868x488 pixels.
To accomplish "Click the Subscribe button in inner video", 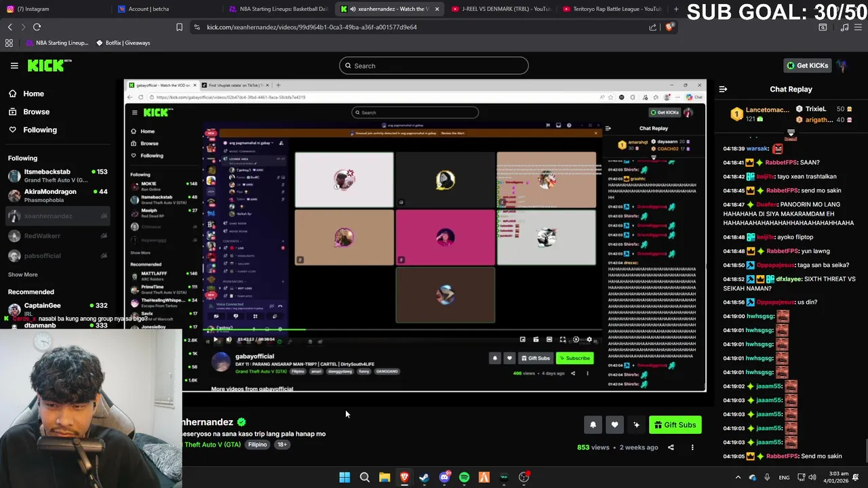I will pyautogui.click(x=574, y=358).
